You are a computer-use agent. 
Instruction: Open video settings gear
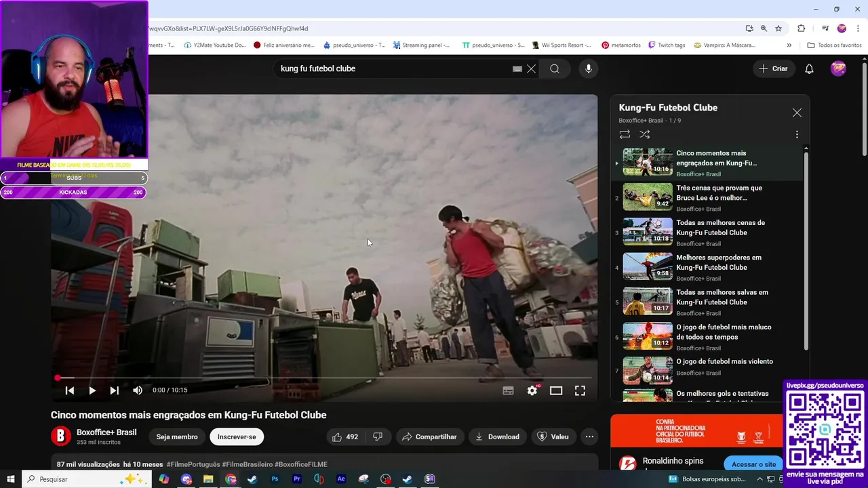(x=532, y=390)
